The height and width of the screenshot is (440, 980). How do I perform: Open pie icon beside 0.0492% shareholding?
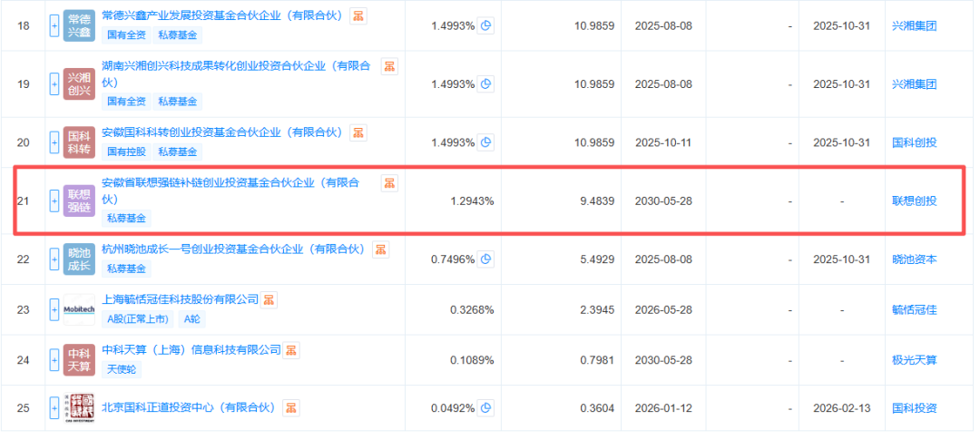485,408
